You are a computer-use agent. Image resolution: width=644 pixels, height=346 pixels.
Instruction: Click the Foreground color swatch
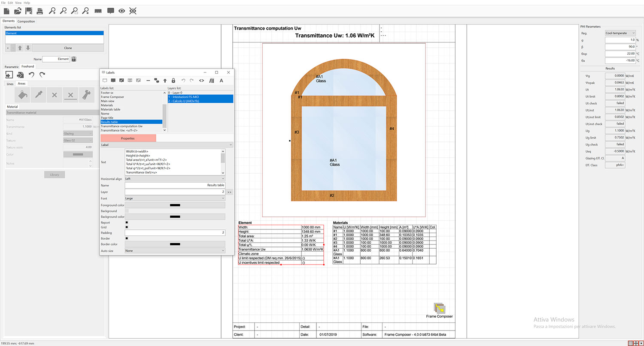click(175, 205)
